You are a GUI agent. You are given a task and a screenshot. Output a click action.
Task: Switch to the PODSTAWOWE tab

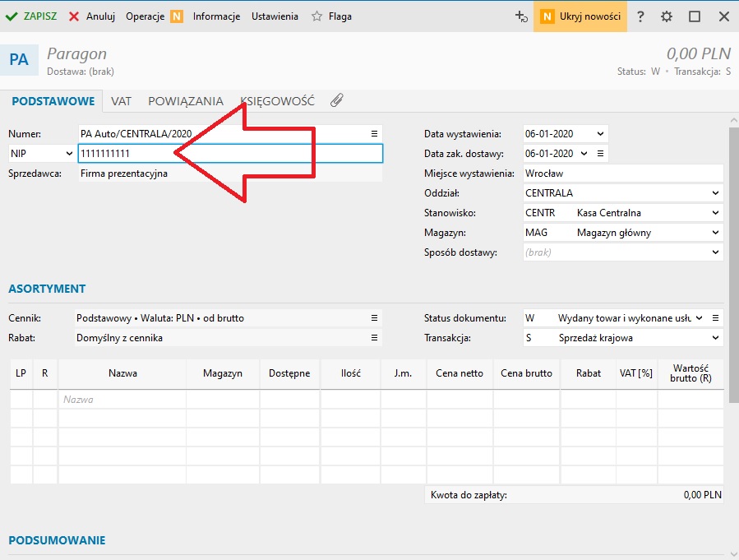pyautogui.click(x=53, y=101)
